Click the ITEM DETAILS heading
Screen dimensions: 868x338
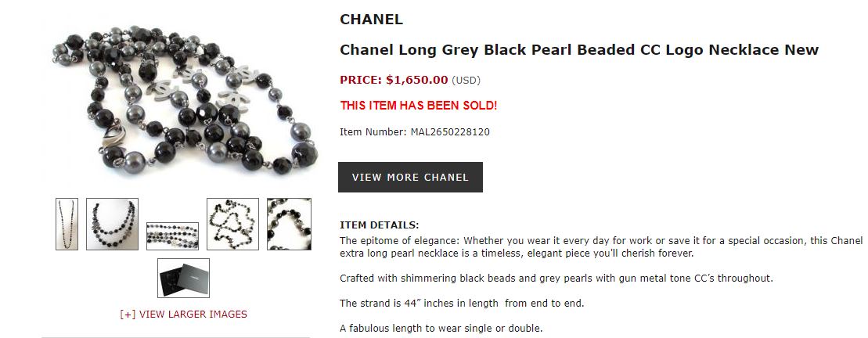(379, 225)
